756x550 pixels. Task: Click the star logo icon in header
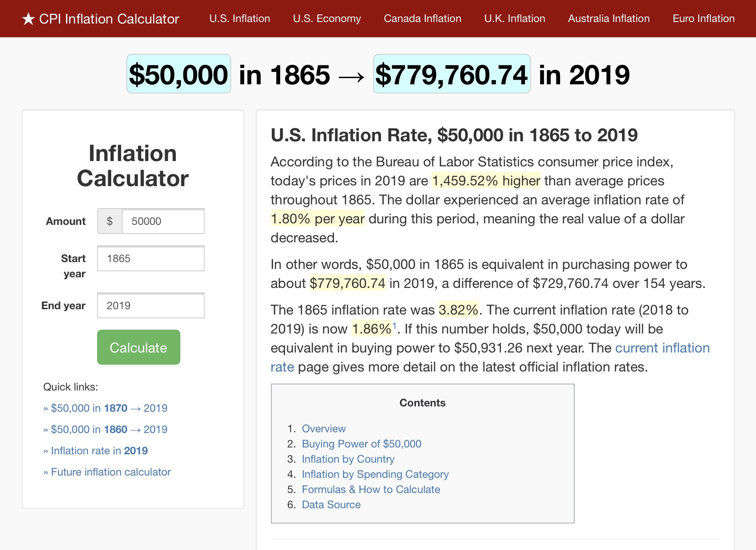click(x=28, y=19)
